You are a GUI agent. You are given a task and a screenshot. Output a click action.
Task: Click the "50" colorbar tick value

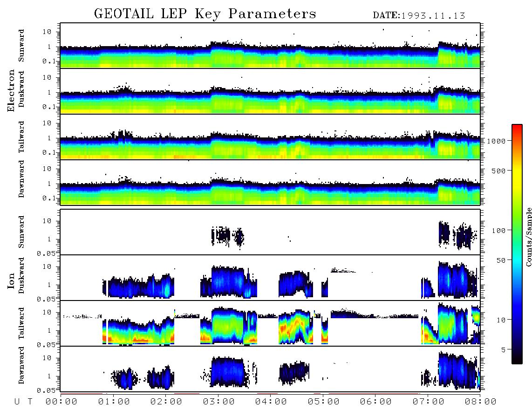(501, 260)
